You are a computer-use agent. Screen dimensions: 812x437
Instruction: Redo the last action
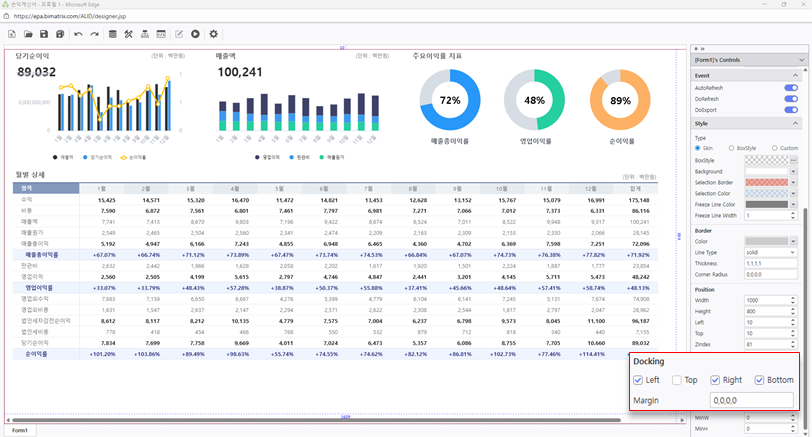point(94,34)
